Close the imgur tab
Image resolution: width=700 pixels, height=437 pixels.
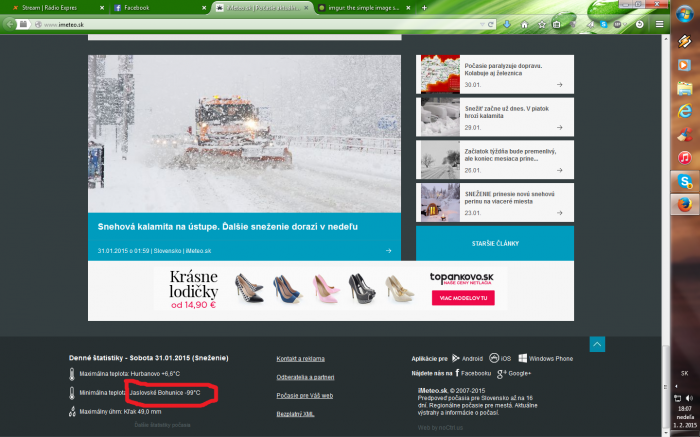point(408,8)
